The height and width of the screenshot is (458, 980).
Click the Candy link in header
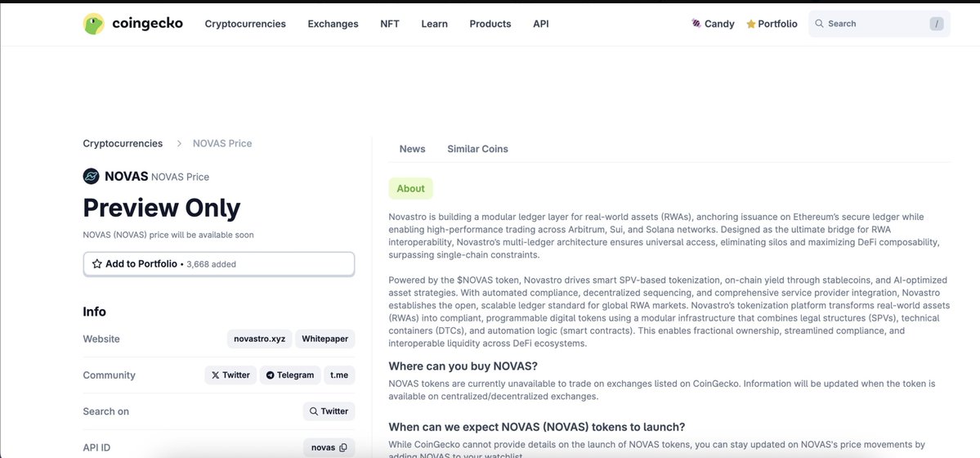(713, 24)
